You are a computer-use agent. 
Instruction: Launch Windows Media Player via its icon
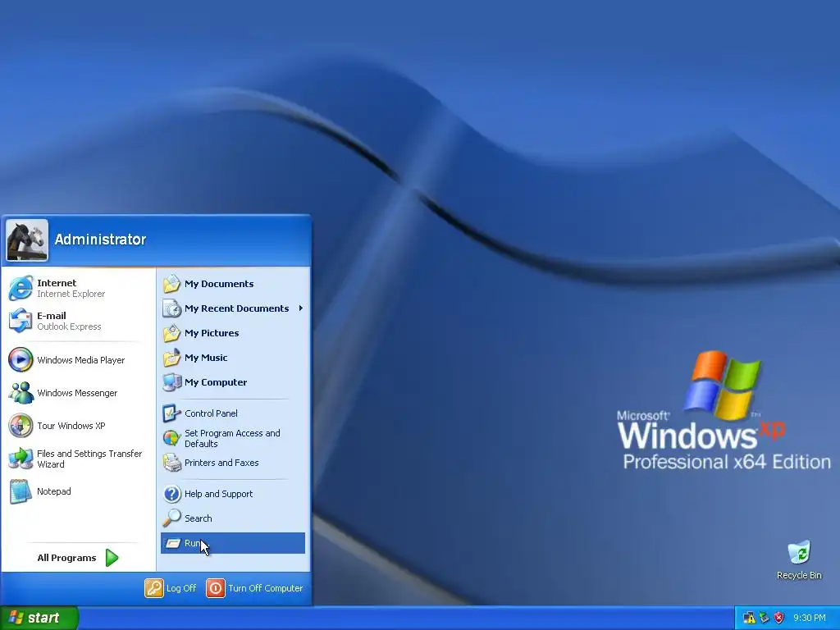point(21,360)
